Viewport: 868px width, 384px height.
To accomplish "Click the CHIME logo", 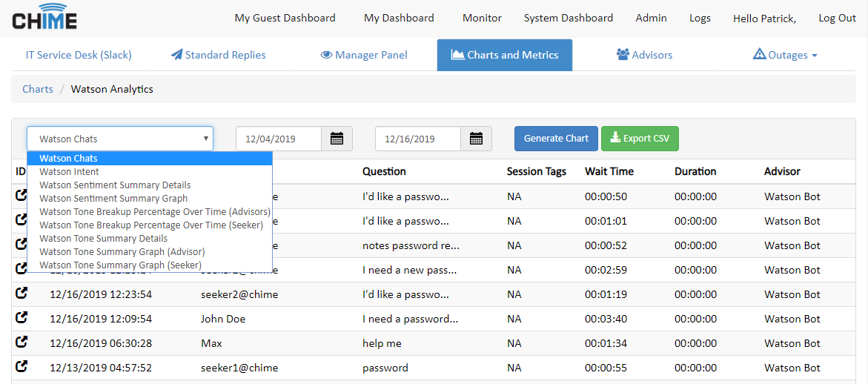I will pyautogui.click(x=44, y=18).
